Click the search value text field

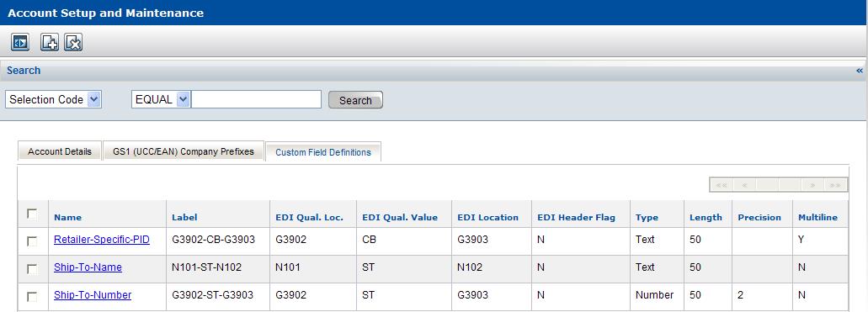pyautogui.click(x=256, y=99)
